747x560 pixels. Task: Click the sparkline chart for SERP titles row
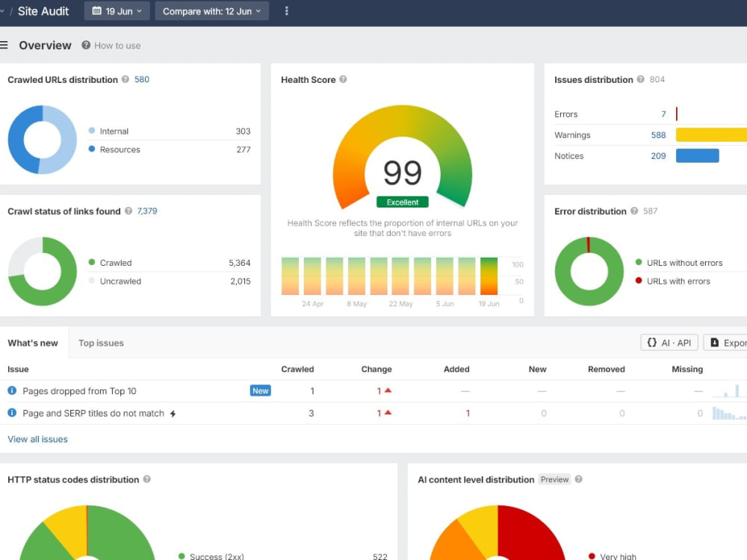tap(729, 413)
